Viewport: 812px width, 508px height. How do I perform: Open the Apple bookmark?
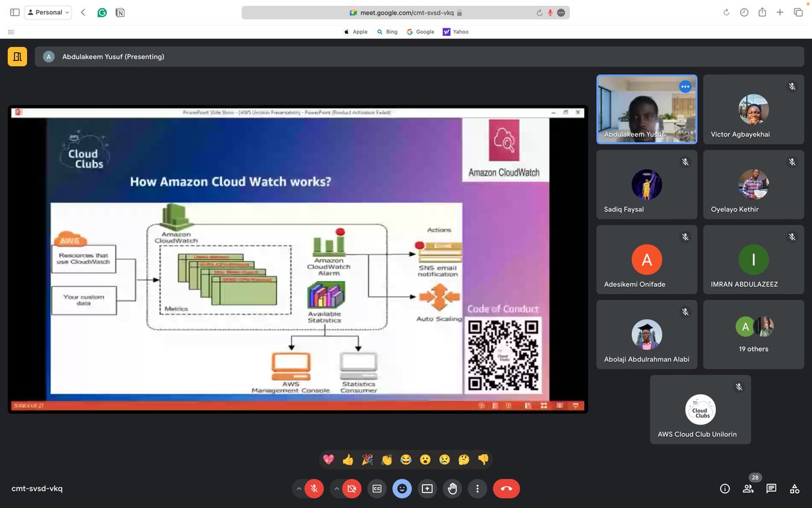(x=356, y=32)
